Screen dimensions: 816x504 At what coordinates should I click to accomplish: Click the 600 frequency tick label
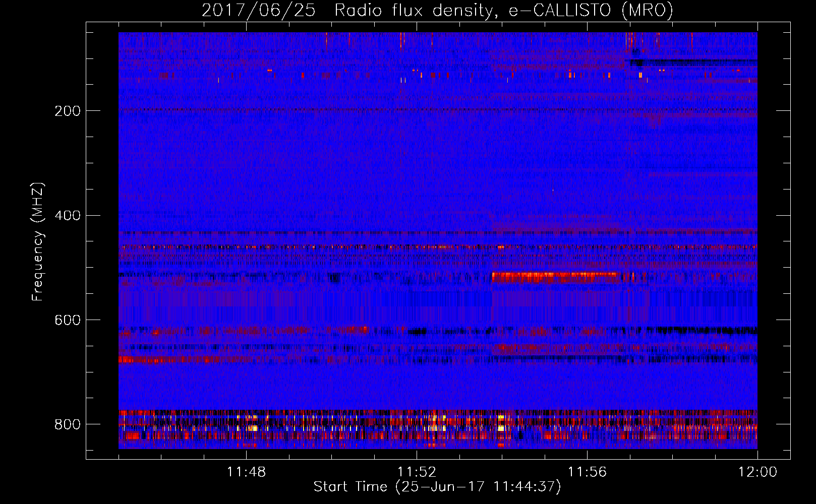point(68,321)
